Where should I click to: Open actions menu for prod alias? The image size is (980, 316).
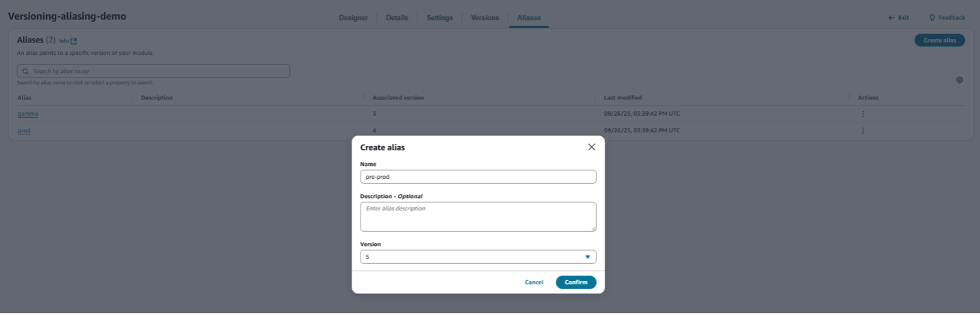click(x=863, y=130)
